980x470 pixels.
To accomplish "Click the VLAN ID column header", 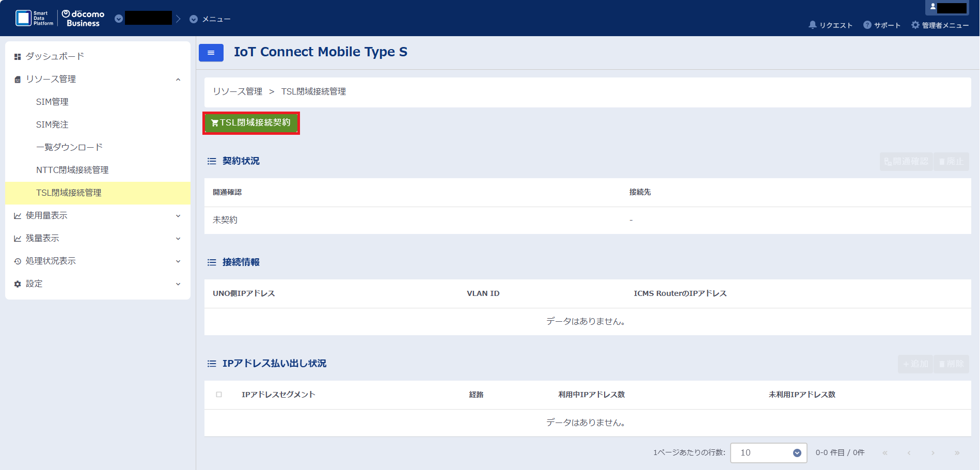I will click(483, 293).
